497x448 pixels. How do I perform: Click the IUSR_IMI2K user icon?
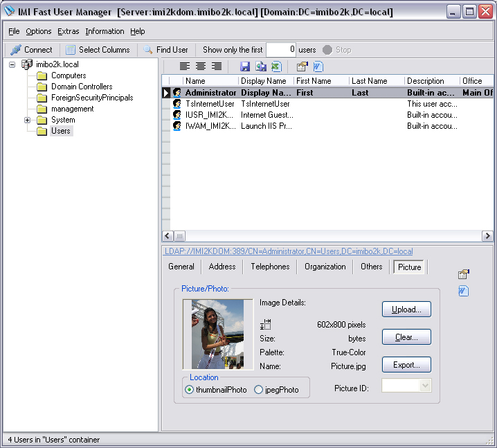tap(177, 115)
